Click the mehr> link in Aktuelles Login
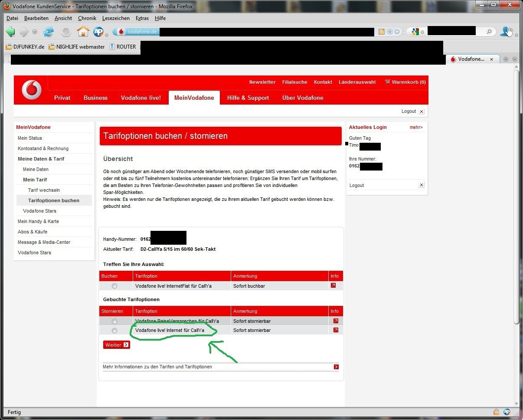This screenshot has width=523, height=420. [x=416, y=127]
